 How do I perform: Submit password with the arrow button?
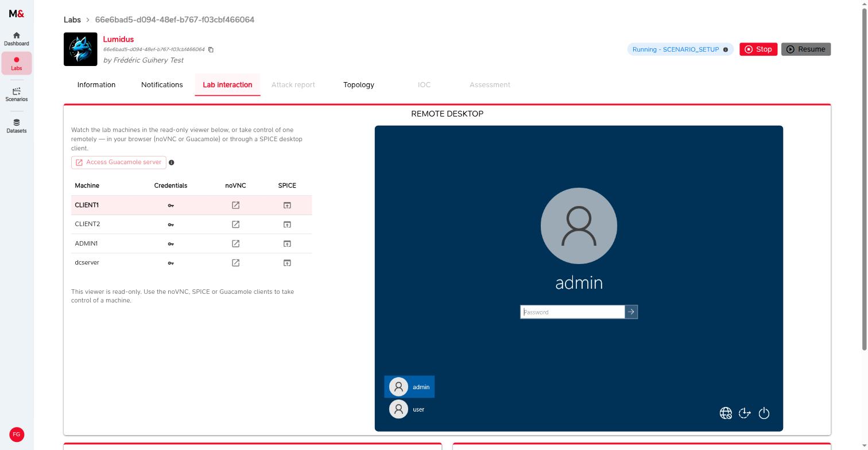pyautogui.click(x=631, y=312)
